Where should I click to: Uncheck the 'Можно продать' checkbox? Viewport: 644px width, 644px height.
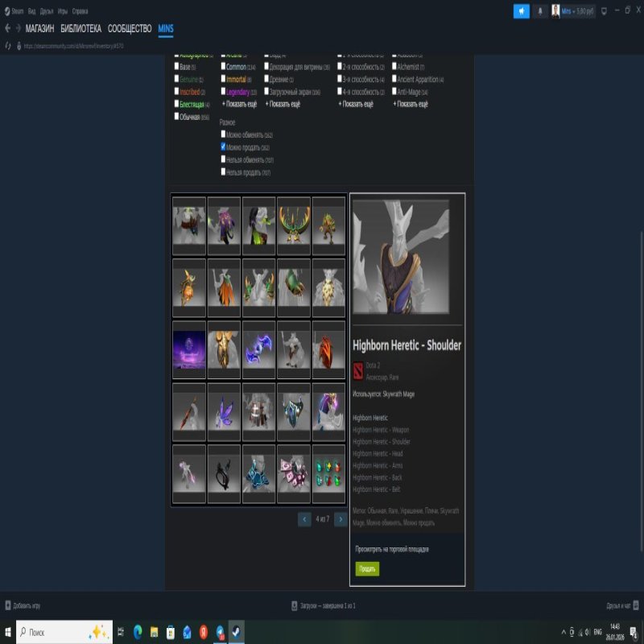coord(224,147)
